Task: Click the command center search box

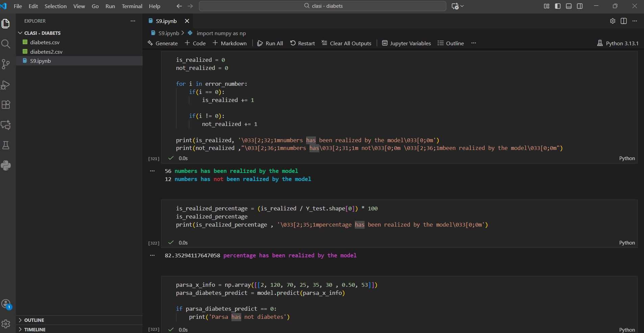Action: coord(323,6)
